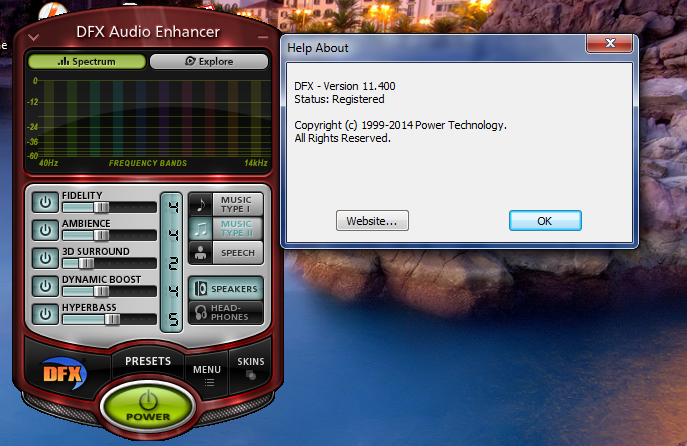This screenshot has height=446, width=687.
Task: Click the '40Hz' spectrum label
Action: (x=49, y=163)
